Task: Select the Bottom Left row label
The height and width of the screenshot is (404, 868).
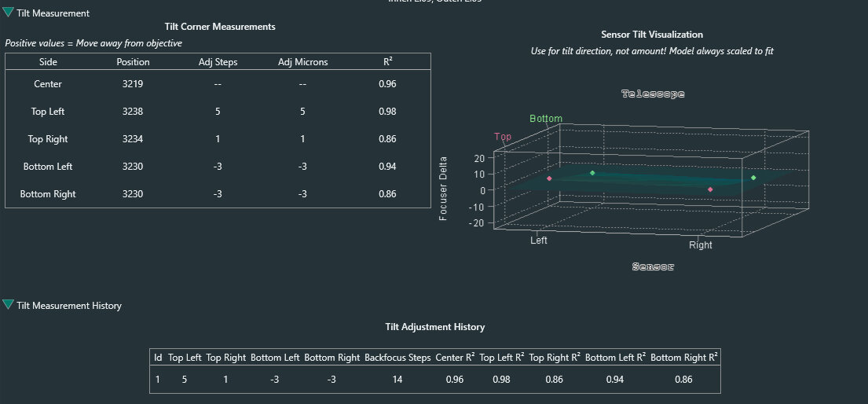Action: coord(48,167)
